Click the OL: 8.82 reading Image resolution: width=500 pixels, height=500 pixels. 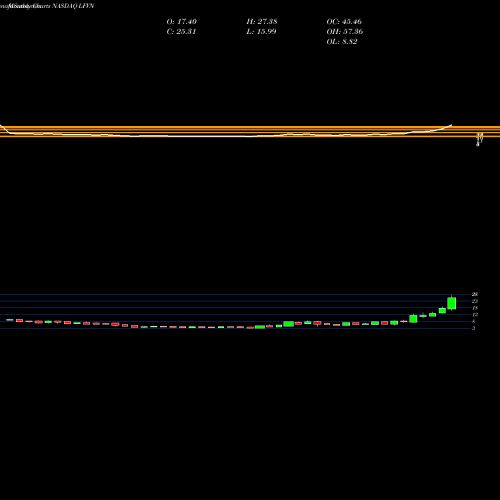click(x=342, y=42)
